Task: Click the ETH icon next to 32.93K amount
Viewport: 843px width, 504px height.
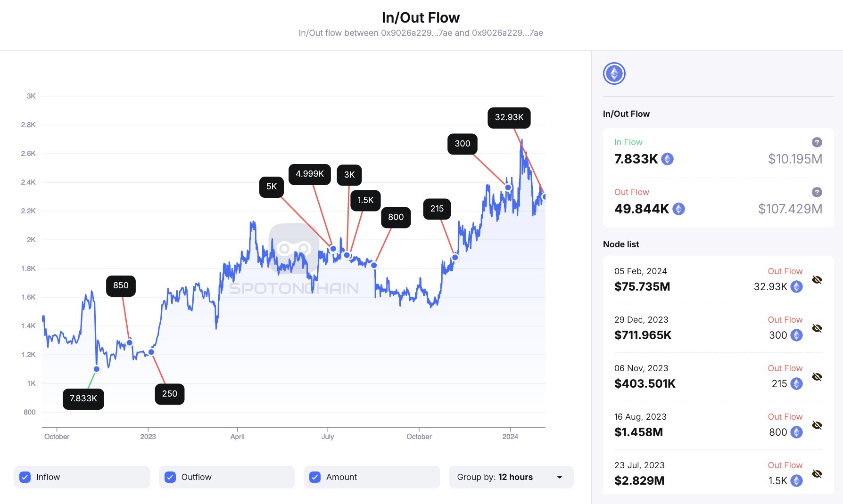Action: click(796, 286)
